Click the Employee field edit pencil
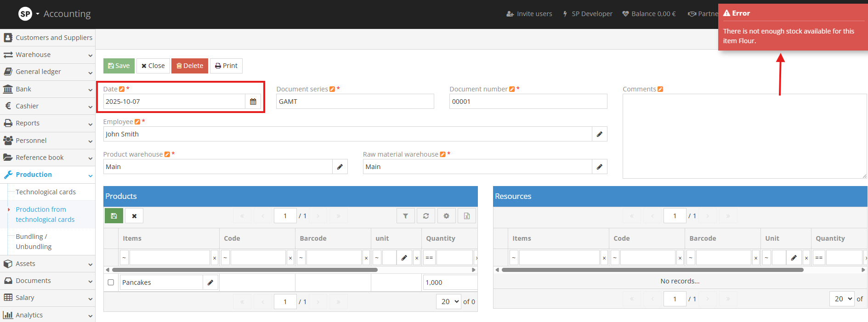 [599, 134]
